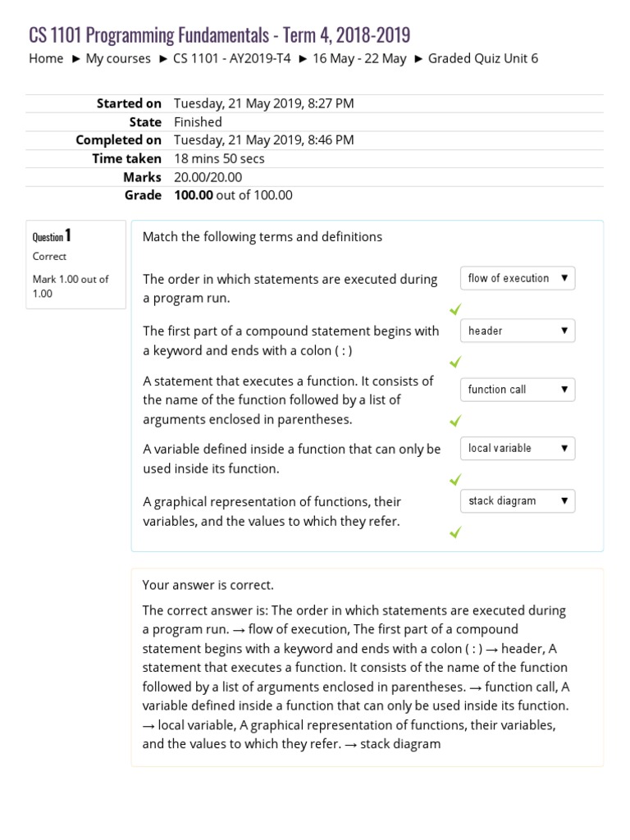Viewport: 630px width, 840px height.
Task: Click green checkmark under function call
Action: [455, 421]
